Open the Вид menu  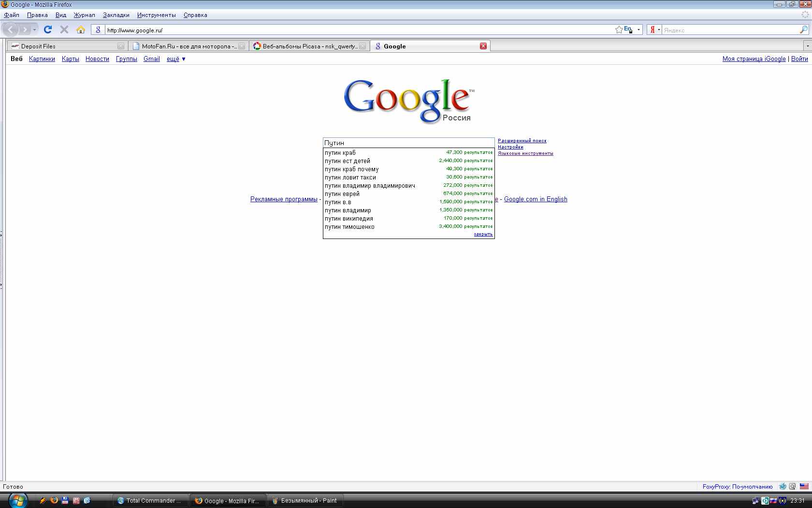point(61,15)
